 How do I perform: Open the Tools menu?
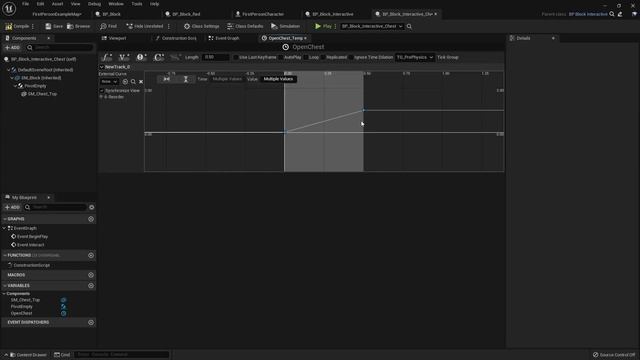(137, 4)
